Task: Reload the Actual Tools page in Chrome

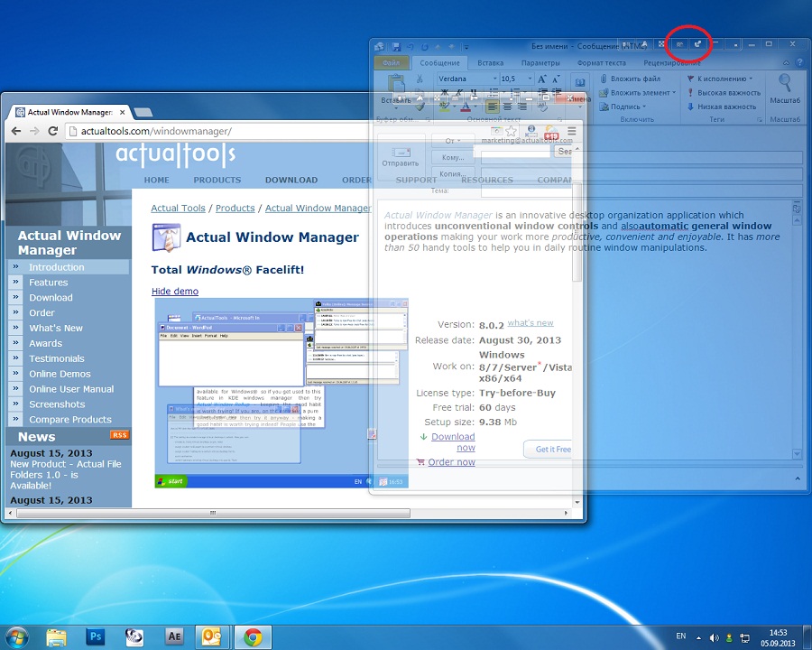Action: click(53, 131)
